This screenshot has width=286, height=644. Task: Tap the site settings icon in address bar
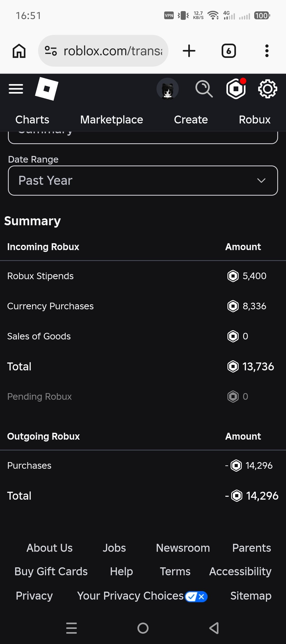[x=51, y=51]
